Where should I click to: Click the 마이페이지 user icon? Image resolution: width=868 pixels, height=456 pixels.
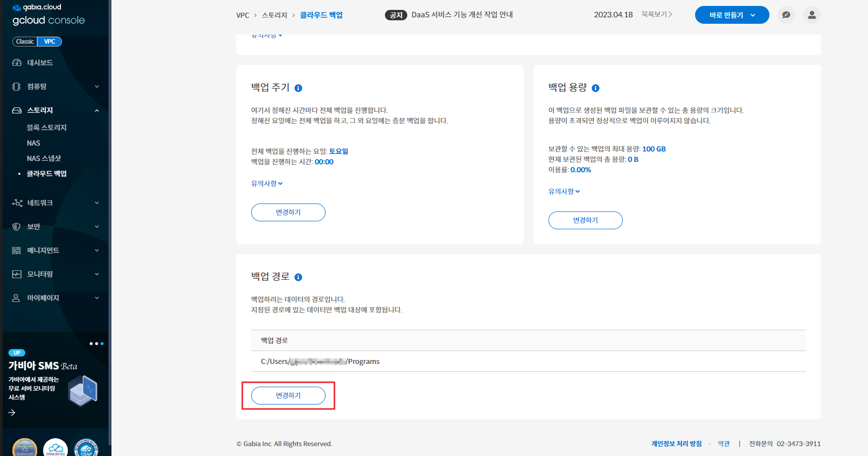click(16, 298)
